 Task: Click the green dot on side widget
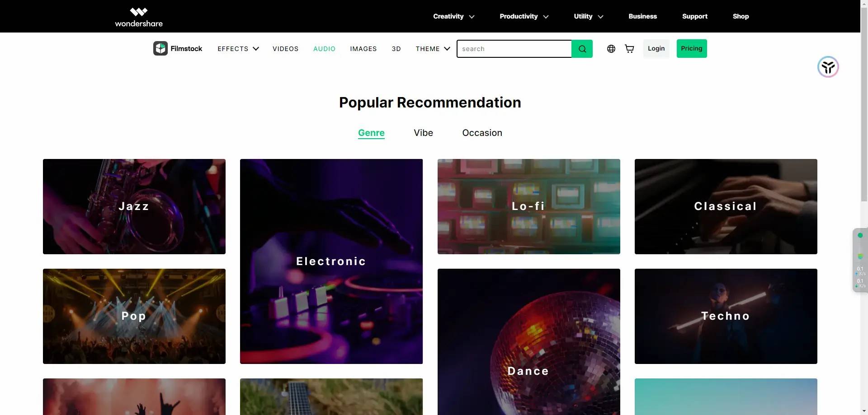(x=860, y=235)
